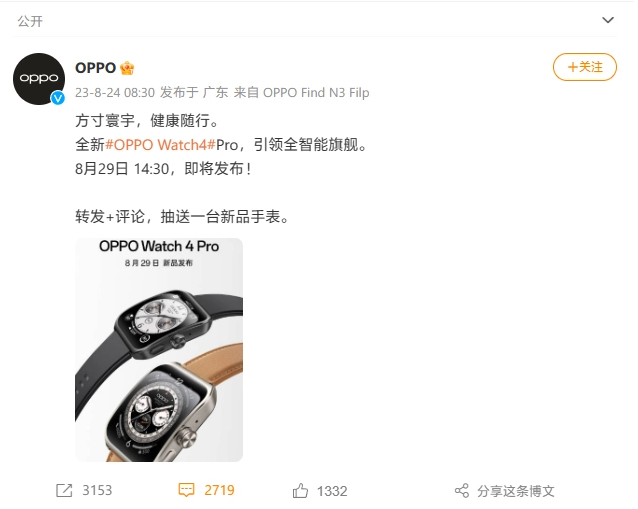638x509 pixels.
Task: Click the crown membership icon beside OPPO
Action: [127, 68]
